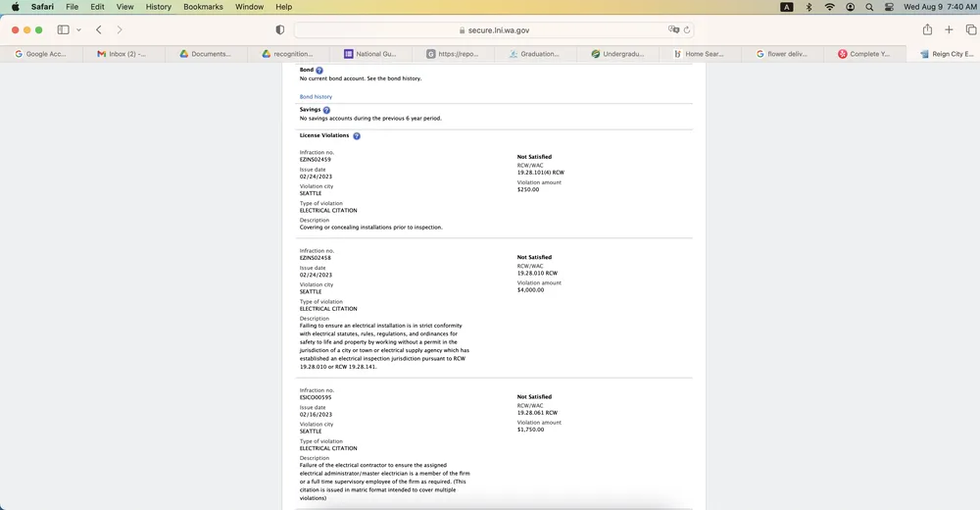Click the privacy shield icon
The width and height of the screenshot is (980, 510).
pos(280,30)
